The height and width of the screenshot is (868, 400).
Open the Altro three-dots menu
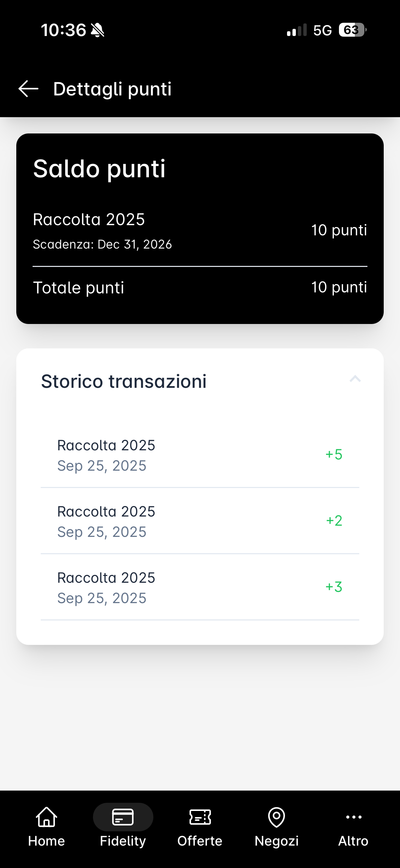coord(354,817)
